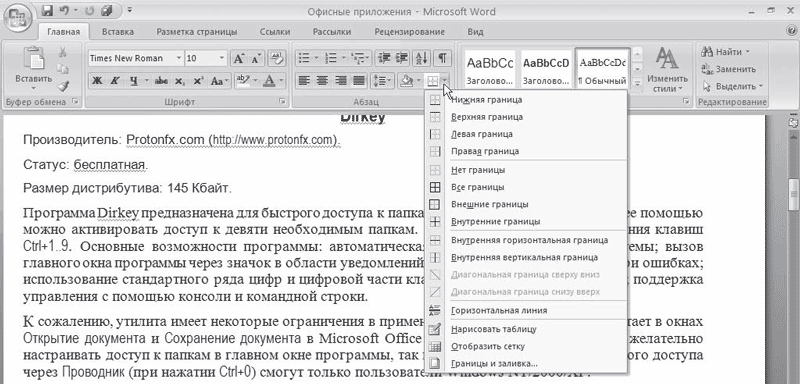
Task: Paste with the Вставить button
Action: 34,68
